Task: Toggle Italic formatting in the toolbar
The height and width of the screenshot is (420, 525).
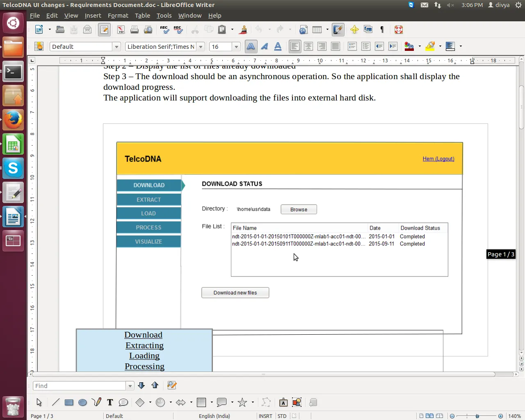Action: 265,46
